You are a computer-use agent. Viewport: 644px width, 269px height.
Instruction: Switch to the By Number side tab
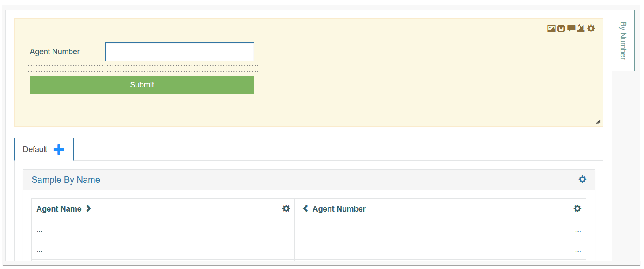(x=623, y=40)
